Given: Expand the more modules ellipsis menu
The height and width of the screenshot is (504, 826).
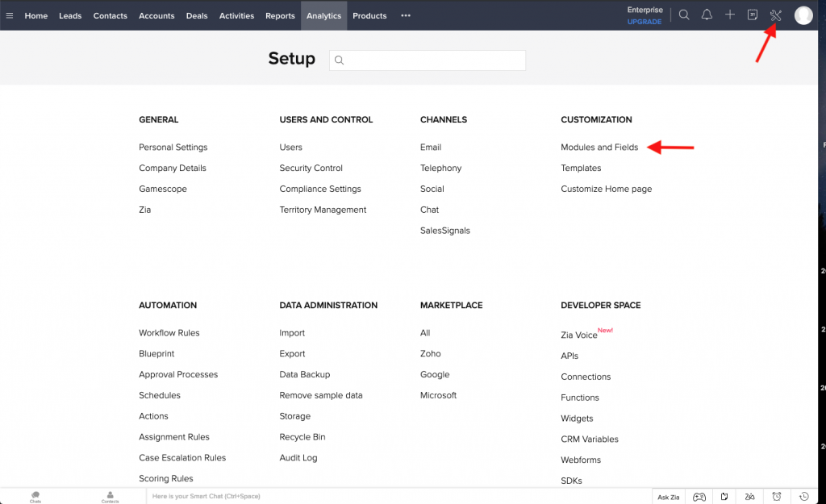Looking at the screenshot, I should [x=405, y=15].
